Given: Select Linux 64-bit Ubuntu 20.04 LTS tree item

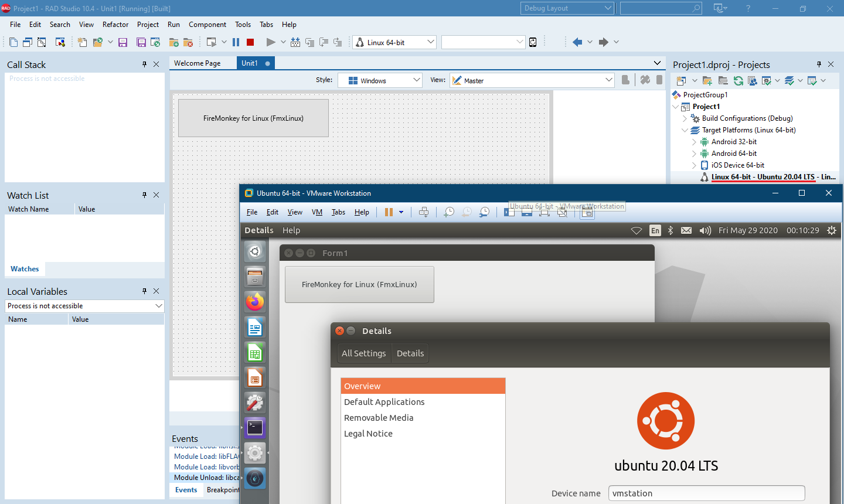Looking at the screenshot, I should 774,177.
